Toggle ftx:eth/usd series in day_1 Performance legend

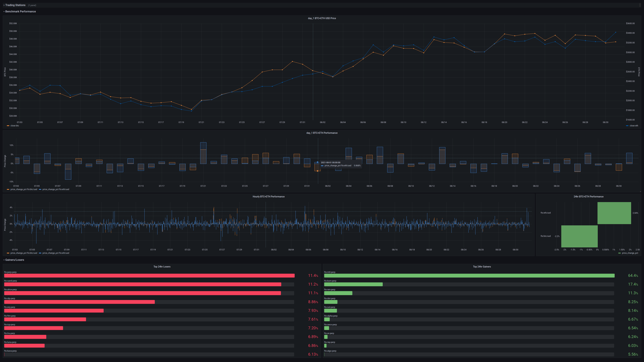(x=56, y=189)
